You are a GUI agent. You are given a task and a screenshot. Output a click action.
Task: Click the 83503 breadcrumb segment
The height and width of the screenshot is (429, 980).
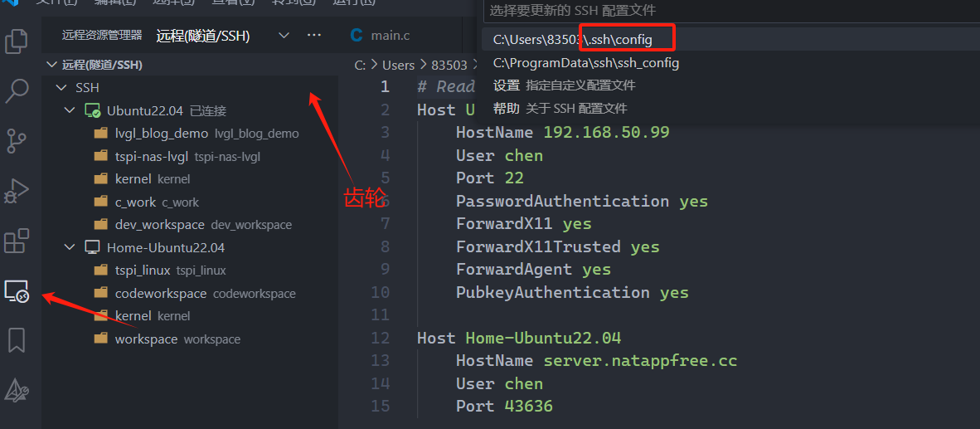point(449,65)
